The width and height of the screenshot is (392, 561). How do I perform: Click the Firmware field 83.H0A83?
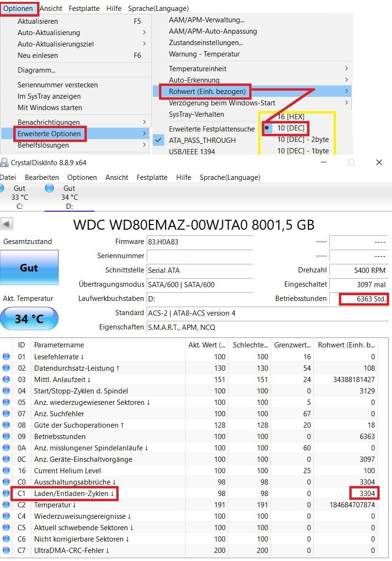[200, 242]
